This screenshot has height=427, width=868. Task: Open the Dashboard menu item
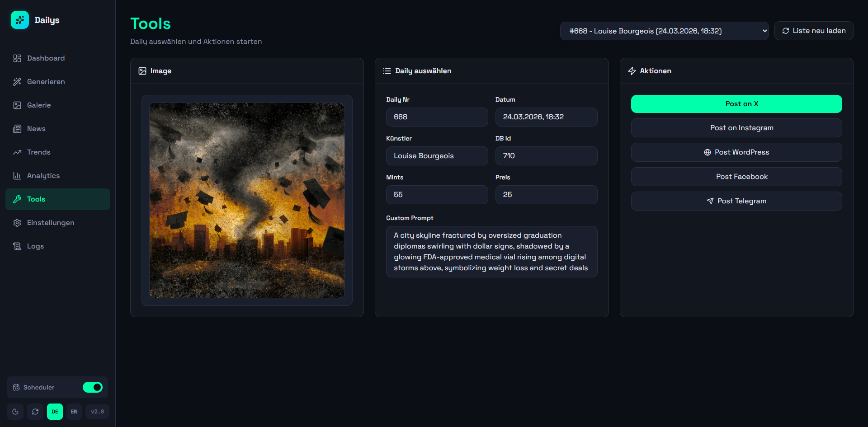point(46,58)
